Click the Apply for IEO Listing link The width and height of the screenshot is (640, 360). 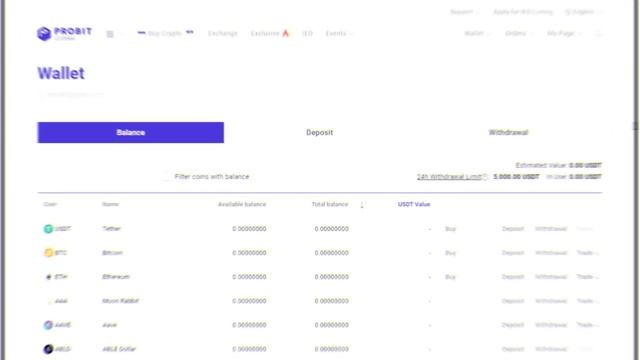coord(523,12)
